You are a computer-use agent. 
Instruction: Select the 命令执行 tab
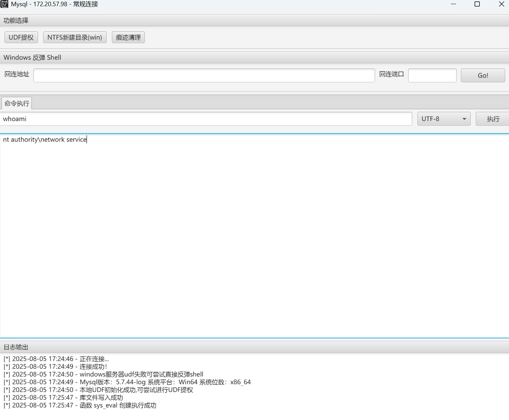tap(17, 103)
